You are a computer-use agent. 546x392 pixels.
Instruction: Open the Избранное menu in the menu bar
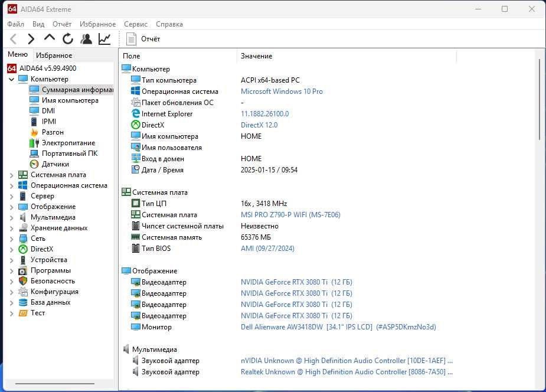pyautogui.click(x=97, y=24)
